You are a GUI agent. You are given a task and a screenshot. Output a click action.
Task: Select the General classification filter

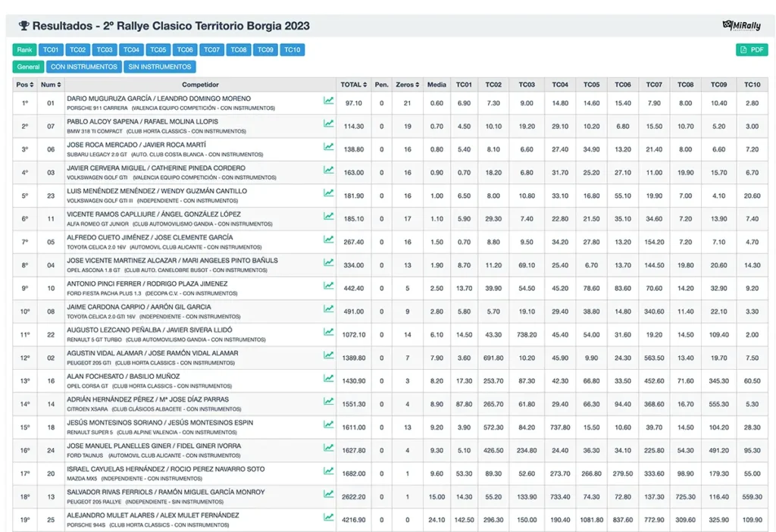coord(28,67)
